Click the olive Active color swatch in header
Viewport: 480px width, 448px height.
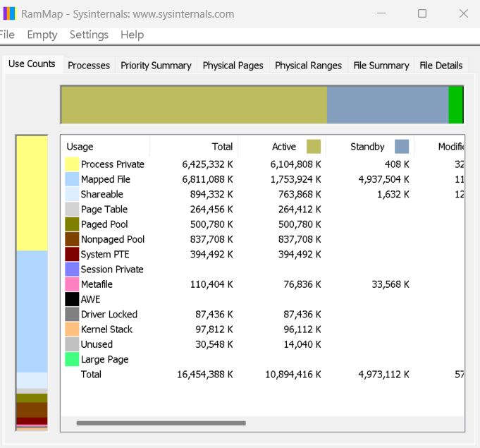pyautogui.click(x=314, y=147)
